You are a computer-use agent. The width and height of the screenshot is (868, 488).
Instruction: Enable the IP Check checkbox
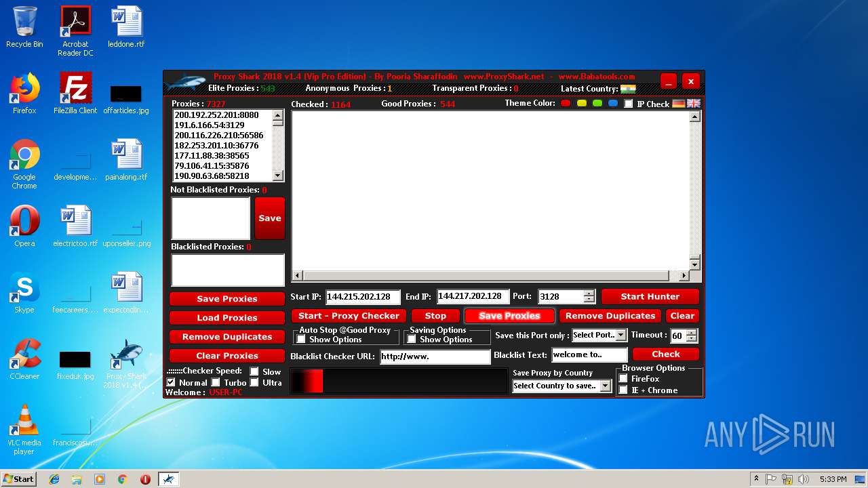pos(629,104)
